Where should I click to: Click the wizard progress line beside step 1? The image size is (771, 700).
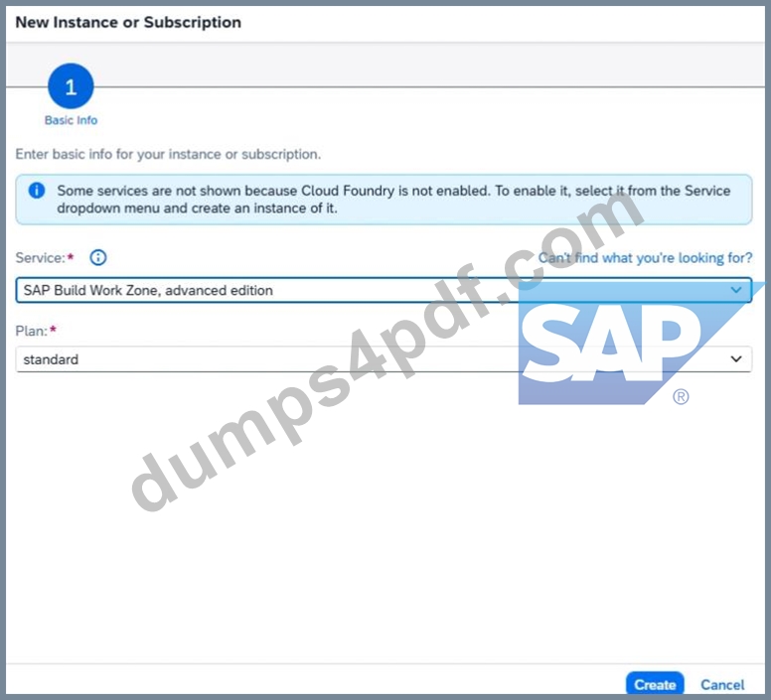[x=428, y=87]
